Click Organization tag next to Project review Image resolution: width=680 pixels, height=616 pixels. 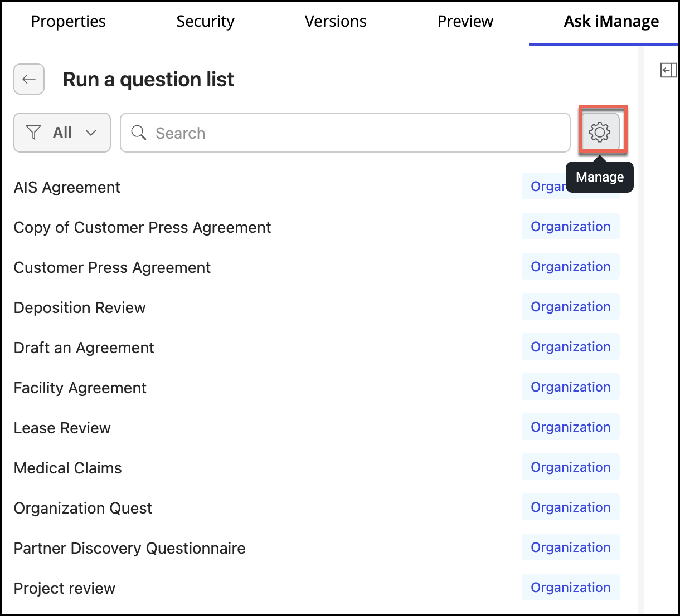pyautogui.click(x=570, y=588)
